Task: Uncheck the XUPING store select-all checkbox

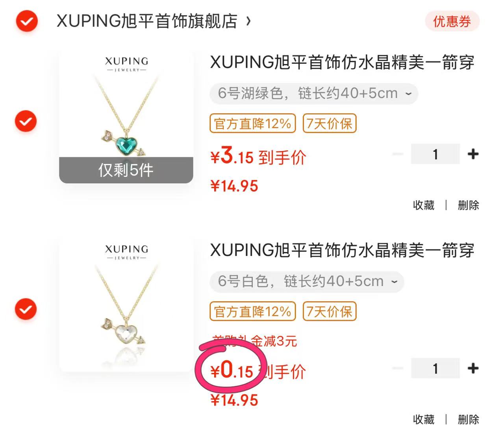Action: (x=26, y=21)
